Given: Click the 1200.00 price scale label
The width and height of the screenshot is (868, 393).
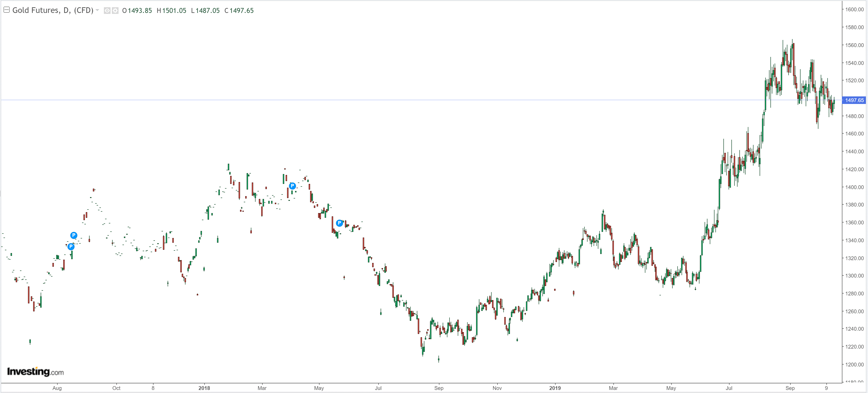Looking at the screenshot, I should [854, 364].
